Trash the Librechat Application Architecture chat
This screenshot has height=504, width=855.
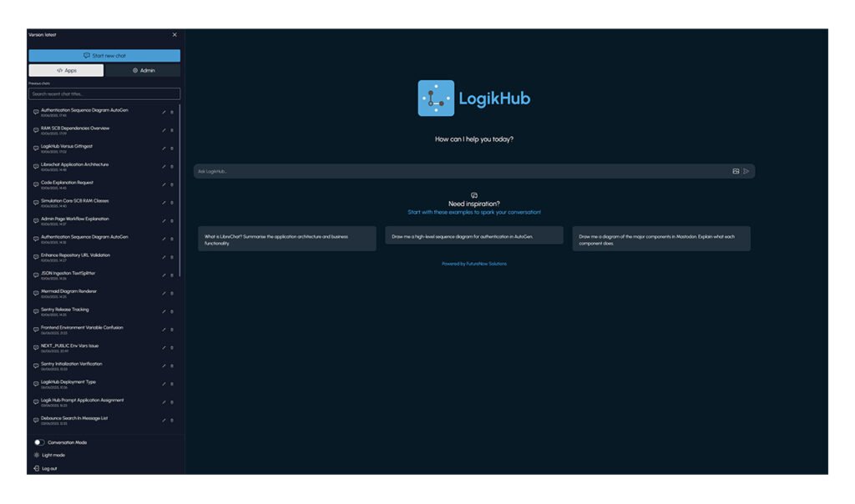[172, 166]
